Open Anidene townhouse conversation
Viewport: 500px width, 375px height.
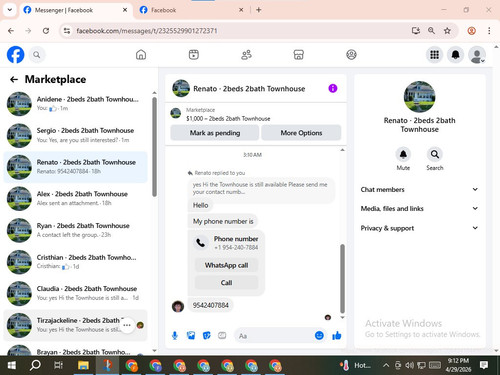click(x=75, y=104)
